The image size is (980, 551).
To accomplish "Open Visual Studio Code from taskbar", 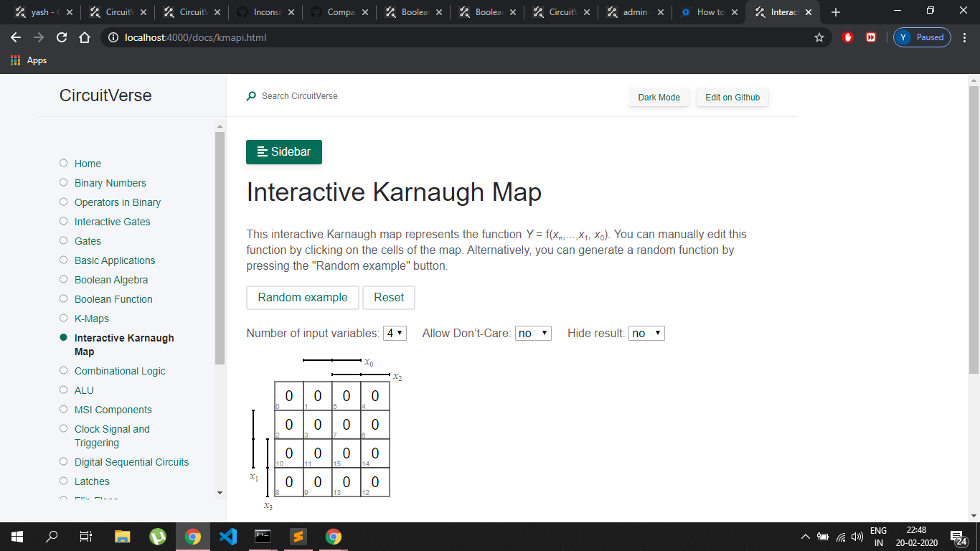I will [x=228, y=537].
